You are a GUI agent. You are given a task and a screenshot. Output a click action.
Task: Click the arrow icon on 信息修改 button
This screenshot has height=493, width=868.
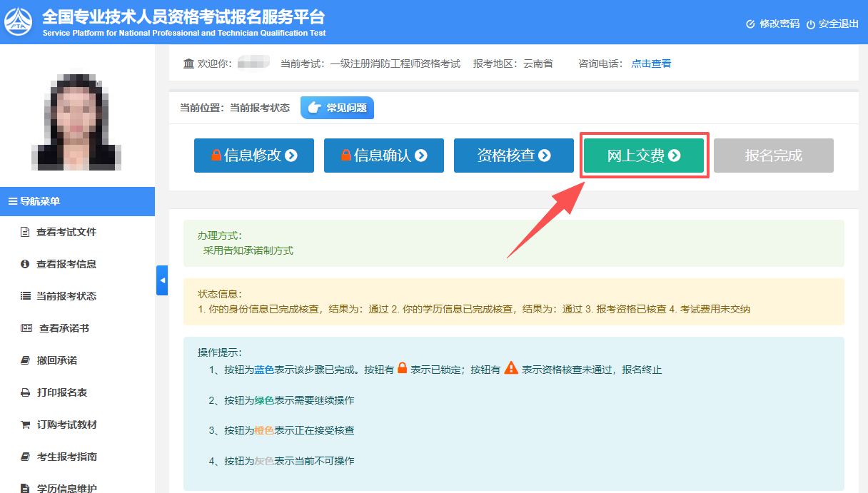click(291, 156)
